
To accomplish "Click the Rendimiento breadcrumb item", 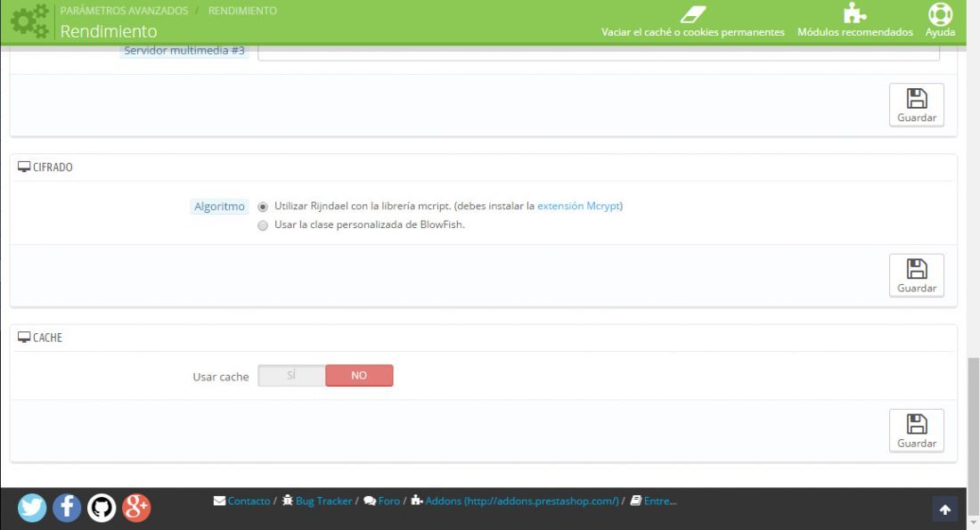I will click(242, 11).
